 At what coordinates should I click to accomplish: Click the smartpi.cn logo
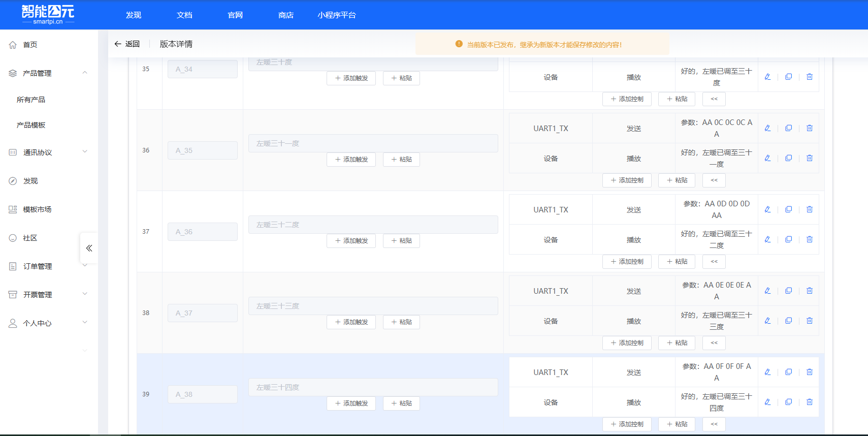(48, 14)
